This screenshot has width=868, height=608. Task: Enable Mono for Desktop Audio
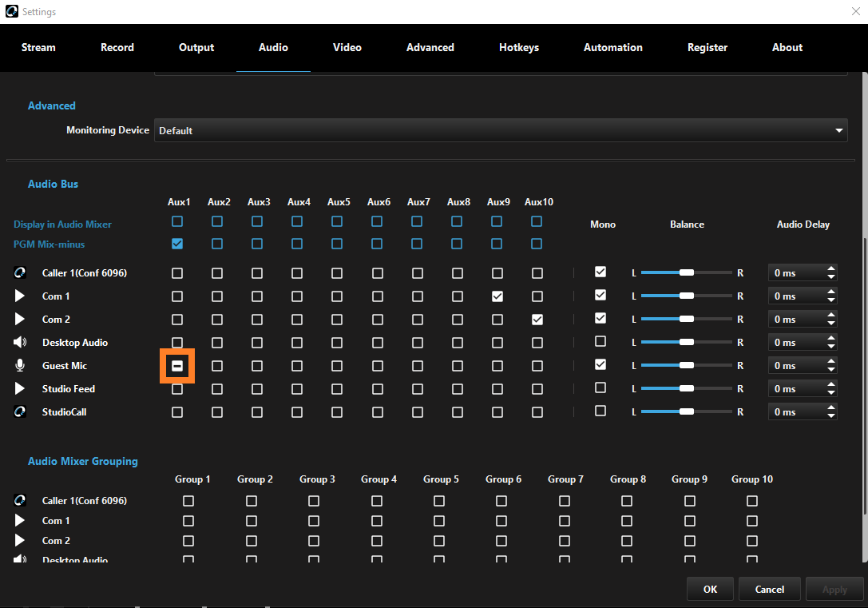(600, 341)
